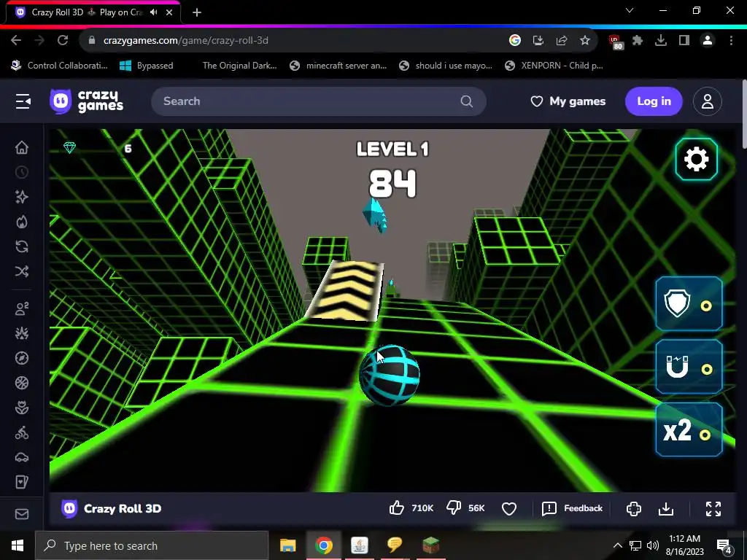Click the CrazyGames search field
The image size is (747, 560).
click(318, 101)
